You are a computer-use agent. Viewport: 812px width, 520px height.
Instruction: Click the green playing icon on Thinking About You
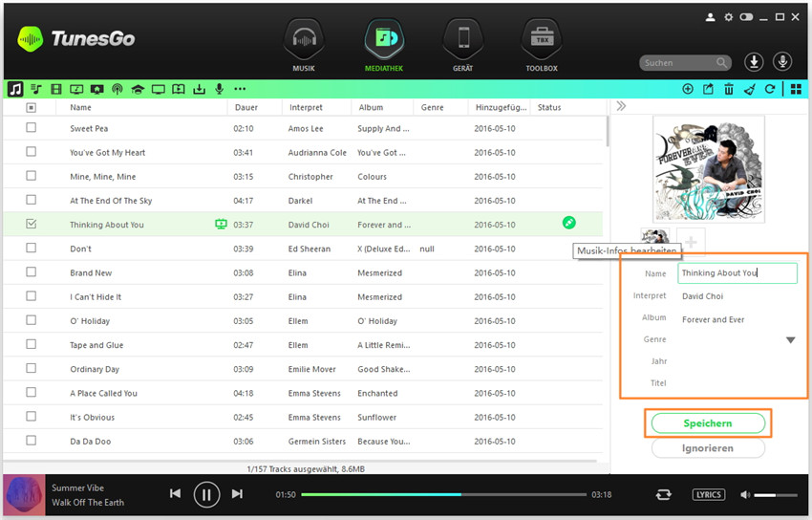click(221, 225)
